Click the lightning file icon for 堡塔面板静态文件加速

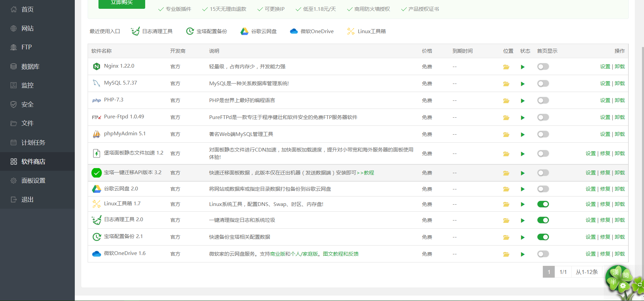pos(96,154)
